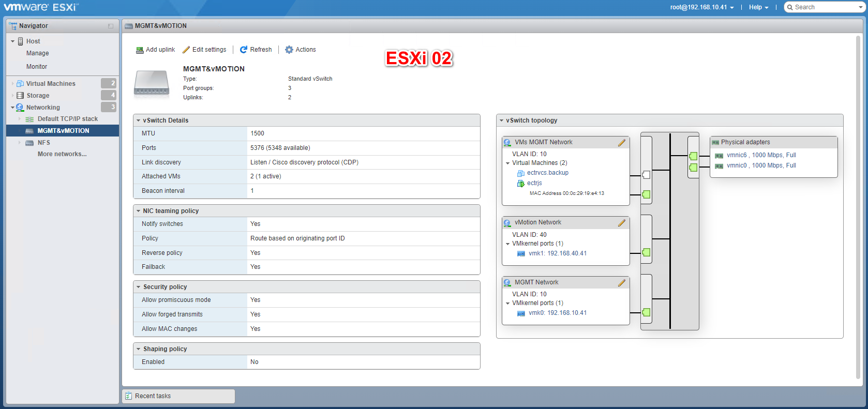The height and width of the screenshot is (409, 868).
Task: Click the Networking navigator icon
Action: 20,108
